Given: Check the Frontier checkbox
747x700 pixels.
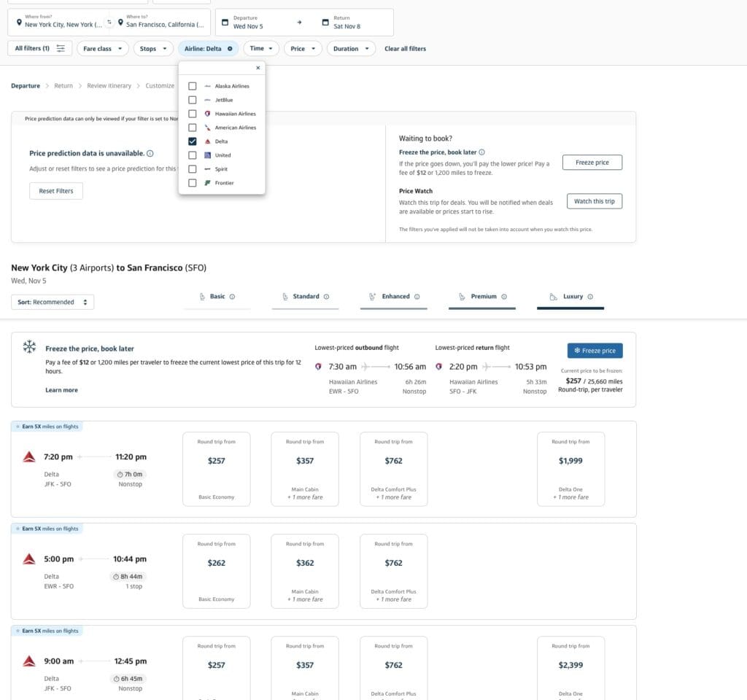Looking at the screenshot, I should pyautogui.click(x=193, y=183).
